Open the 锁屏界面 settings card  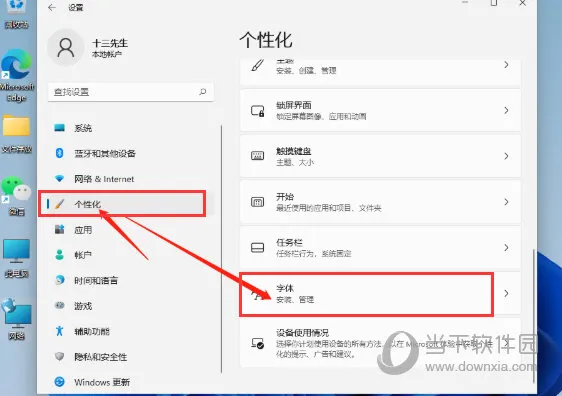tap(380, 110)
